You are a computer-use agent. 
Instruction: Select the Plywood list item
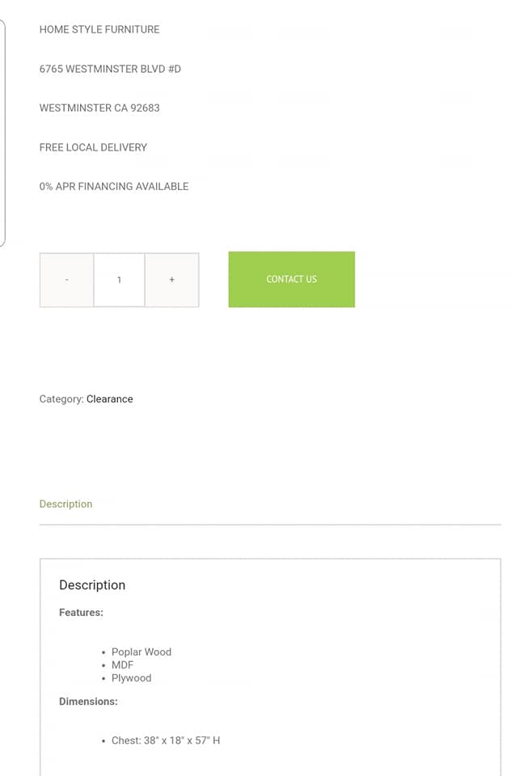pos(132,677)
